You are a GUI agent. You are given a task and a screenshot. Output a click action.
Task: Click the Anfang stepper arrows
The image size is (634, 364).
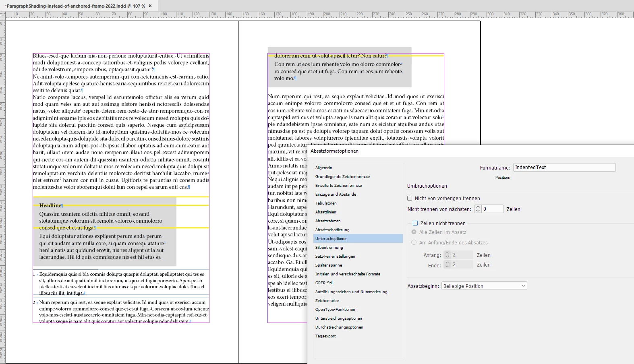pyautogui.click(x=447, y=255)
